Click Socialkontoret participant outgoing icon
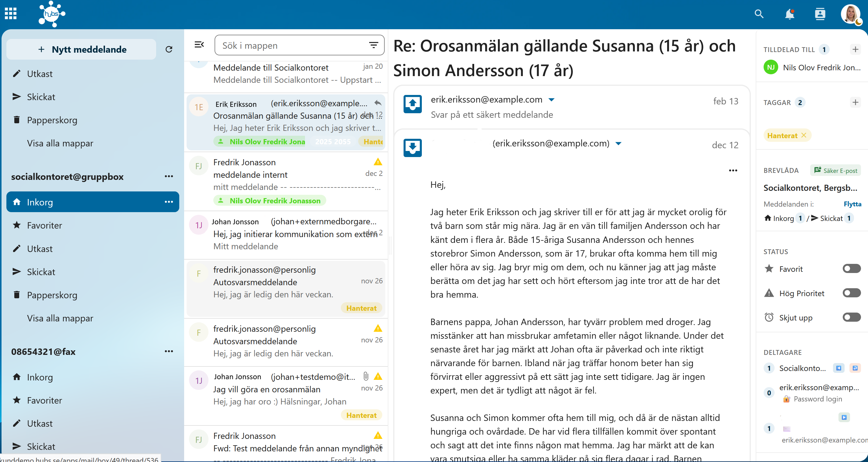The image size is (868, 462). click(x=855, y=368)
